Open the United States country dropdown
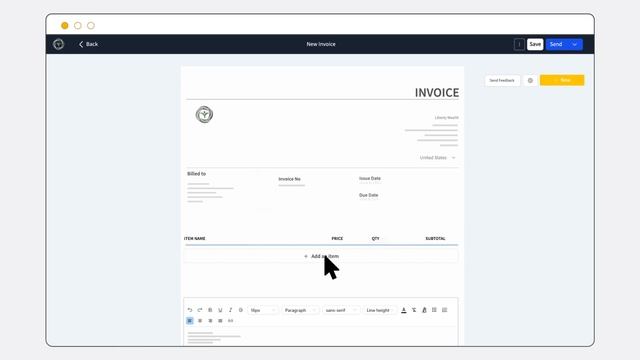The width and height of the screenshot is (640, 360). click(x=437, y=158)
